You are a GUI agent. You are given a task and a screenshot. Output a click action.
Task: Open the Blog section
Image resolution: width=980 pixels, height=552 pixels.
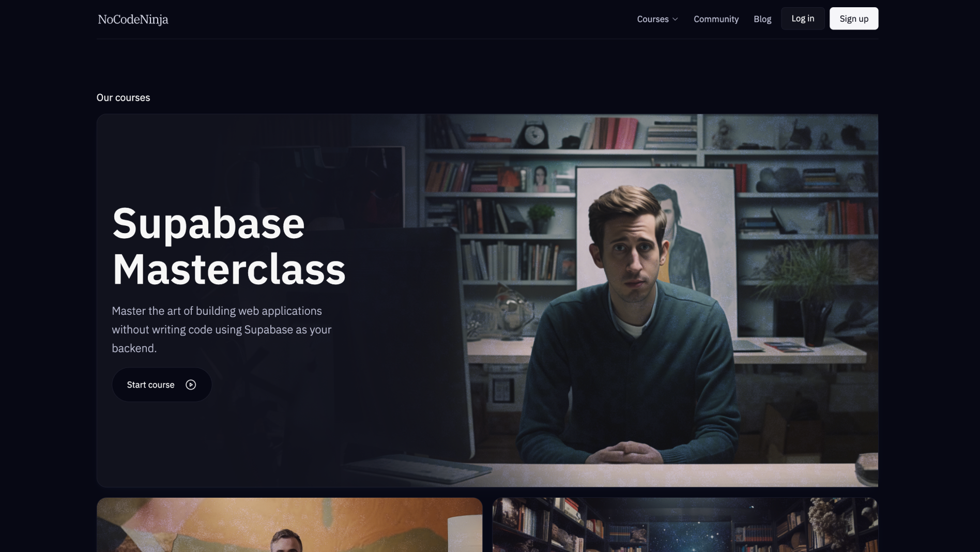click(762, 19)
